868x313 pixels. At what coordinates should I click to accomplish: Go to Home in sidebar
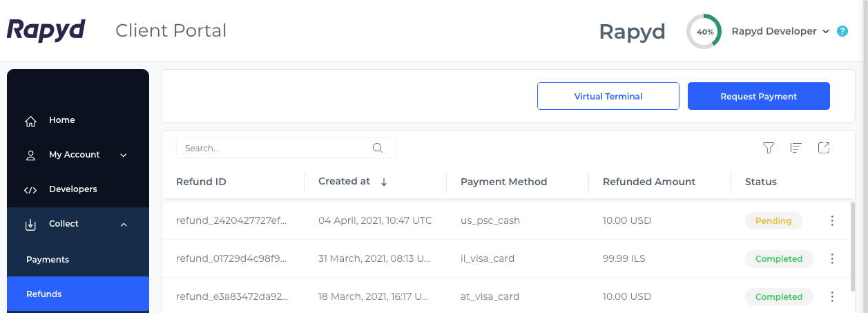(61, 120)
